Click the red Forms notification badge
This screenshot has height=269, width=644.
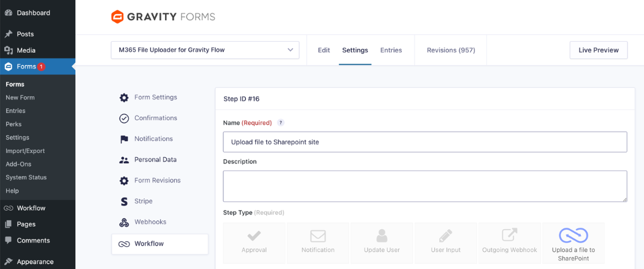[x=42, y=66]
